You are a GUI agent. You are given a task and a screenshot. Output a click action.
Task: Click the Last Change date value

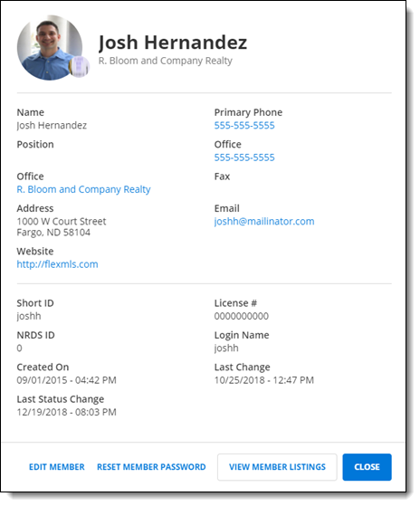click(264, 380)
